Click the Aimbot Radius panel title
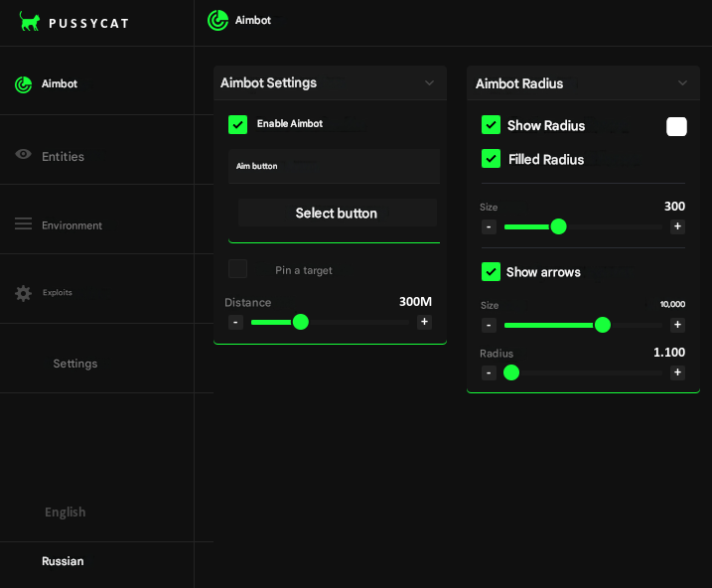 tap(519, 83)
